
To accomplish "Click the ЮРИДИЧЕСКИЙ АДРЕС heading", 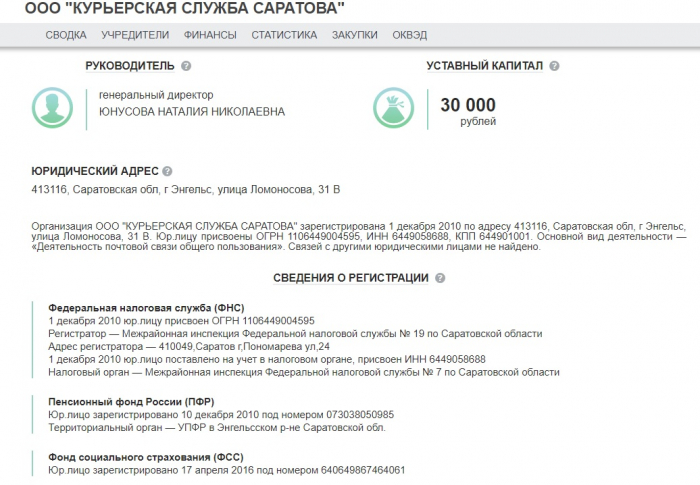I will click(95, 171).
